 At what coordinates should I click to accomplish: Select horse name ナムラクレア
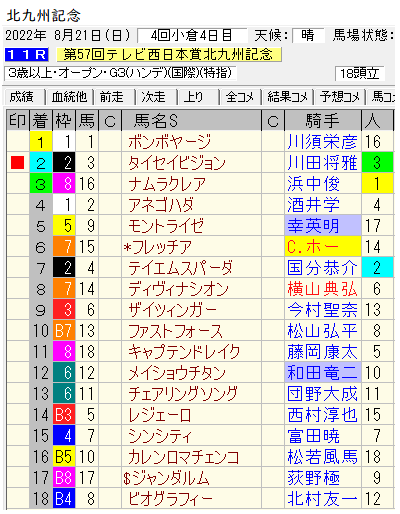coord(167,184)
